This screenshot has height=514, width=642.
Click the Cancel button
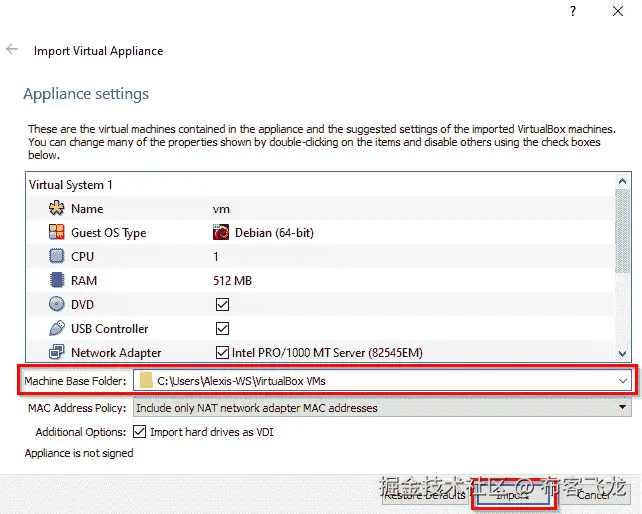point(594,495)
